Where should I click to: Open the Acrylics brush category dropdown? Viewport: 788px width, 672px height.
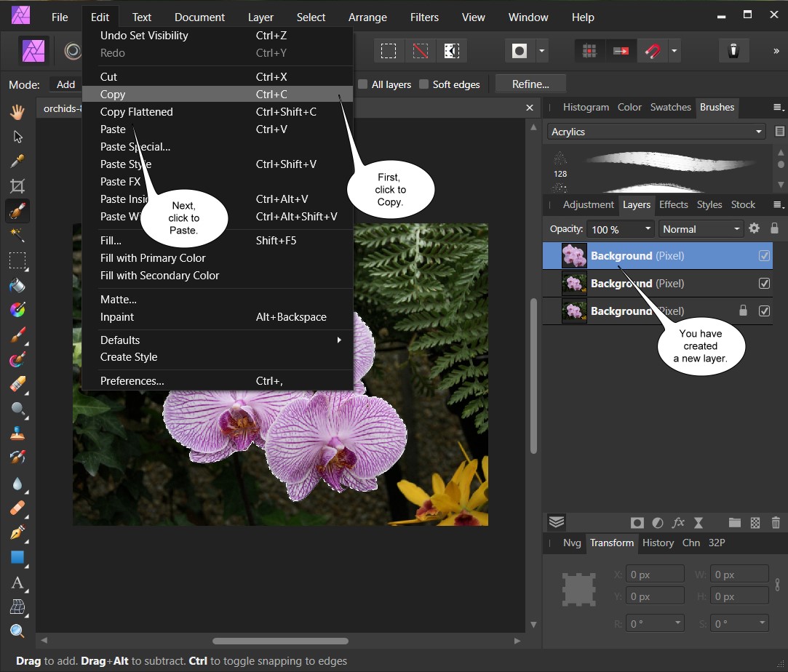click(656, 132)
